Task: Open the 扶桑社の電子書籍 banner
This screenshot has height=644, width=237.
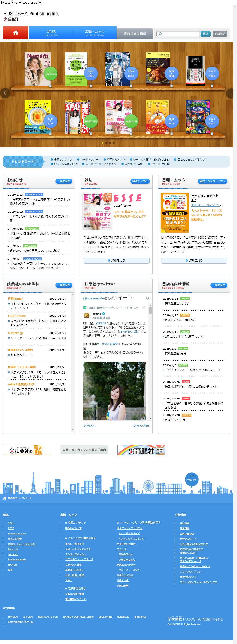Action: 27,450
